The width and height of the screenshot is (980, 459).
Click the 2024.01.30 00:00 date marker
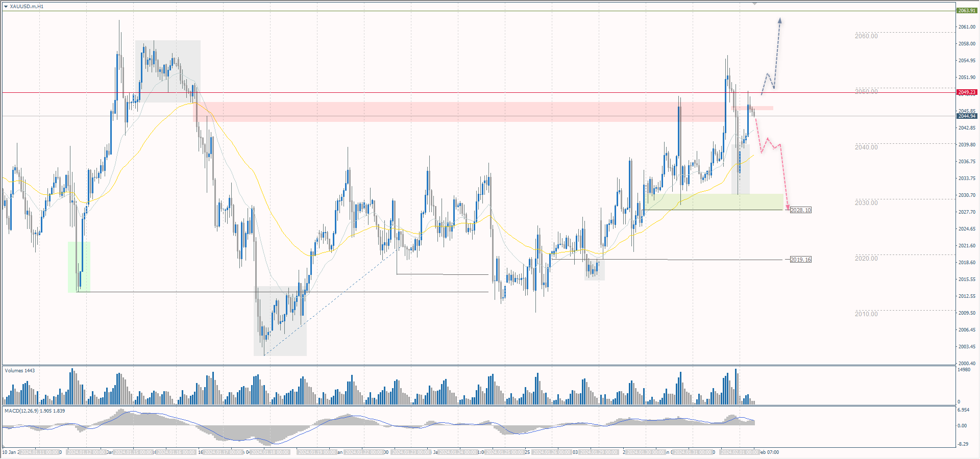coord(645,452)
